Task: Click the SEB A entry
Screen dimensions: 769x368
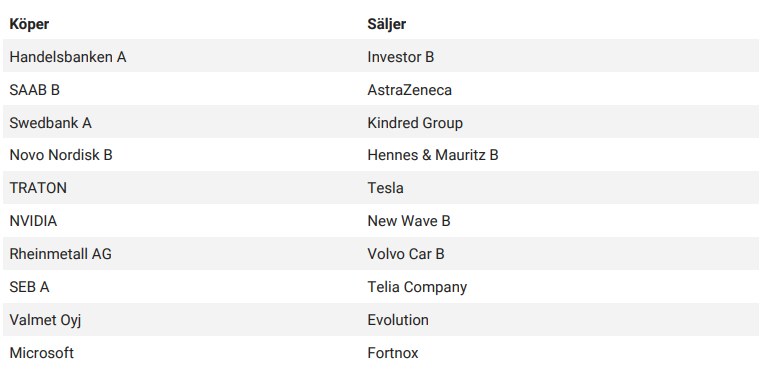Action: [x=29, y=287]
